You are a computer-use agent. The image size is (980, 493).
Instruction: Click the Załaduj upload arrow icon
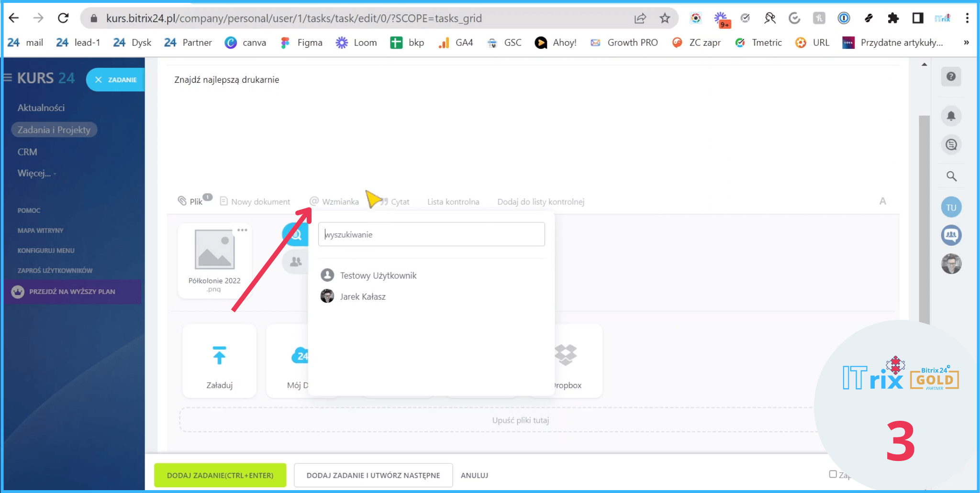click(219, 356)
